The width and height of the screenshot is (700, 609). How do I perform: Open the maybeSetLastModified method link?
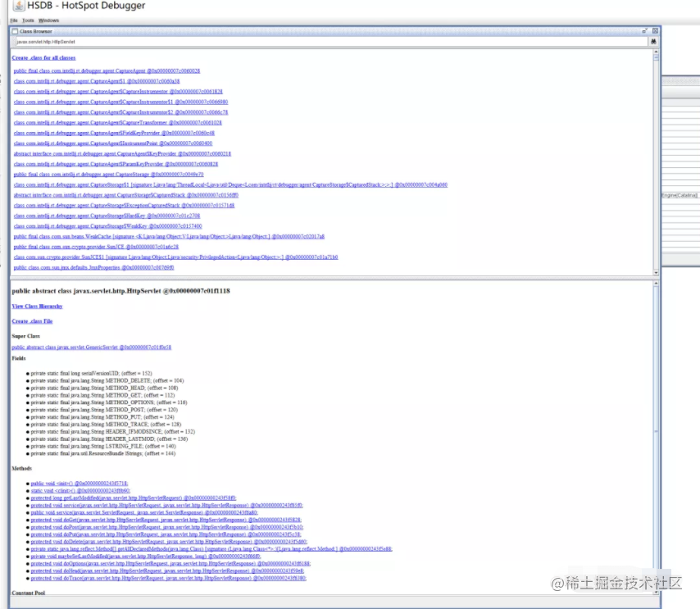pyautogui.click(x=146, y=556)
